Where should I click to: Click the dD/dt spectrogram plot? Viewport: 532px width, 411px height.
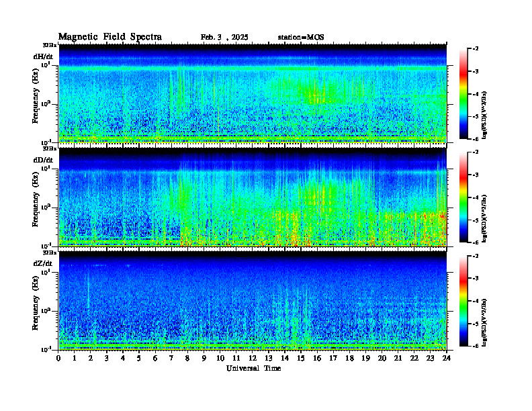pyautogui.click(x=253, y=197)
